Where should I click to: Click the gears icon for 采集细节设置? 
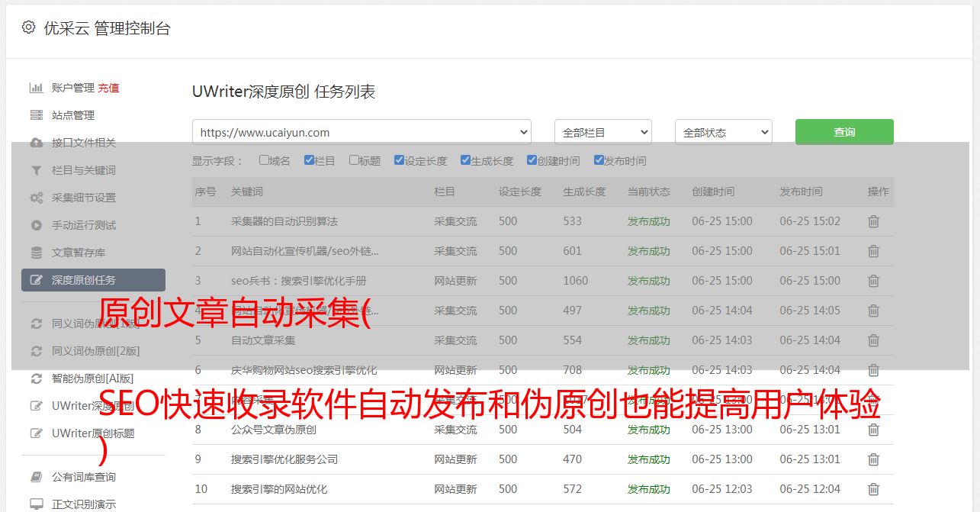coord(36,198)
